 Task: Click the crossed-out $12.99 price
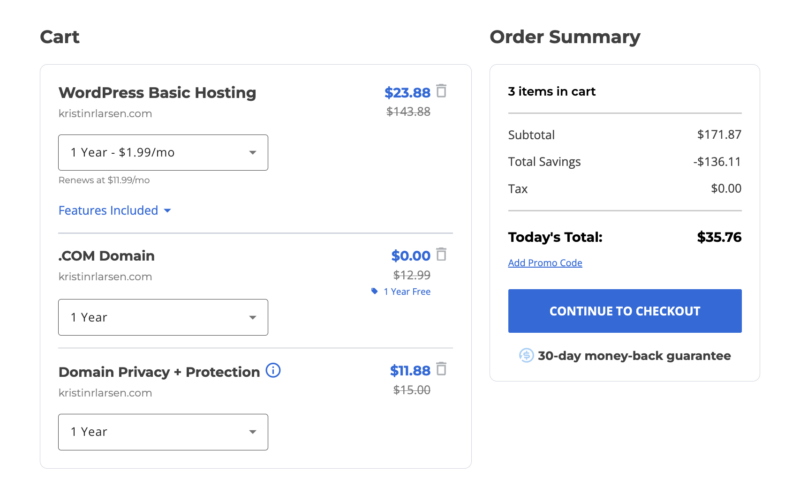pyautogui.click(x=412, y=275)
